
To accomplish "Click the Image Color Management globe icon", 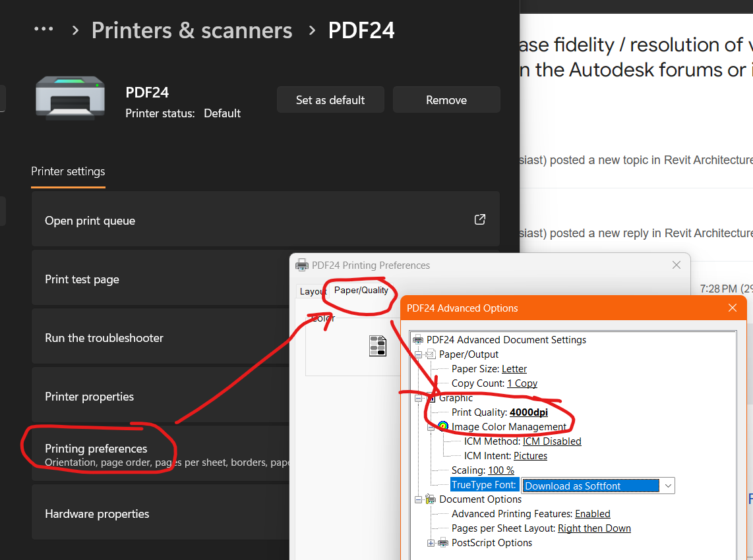I will click(x=442, y=426).
